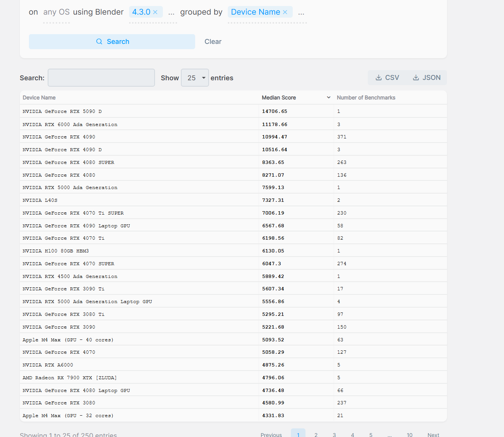Open the grouped by ellipsis selector

coord(301,12)
